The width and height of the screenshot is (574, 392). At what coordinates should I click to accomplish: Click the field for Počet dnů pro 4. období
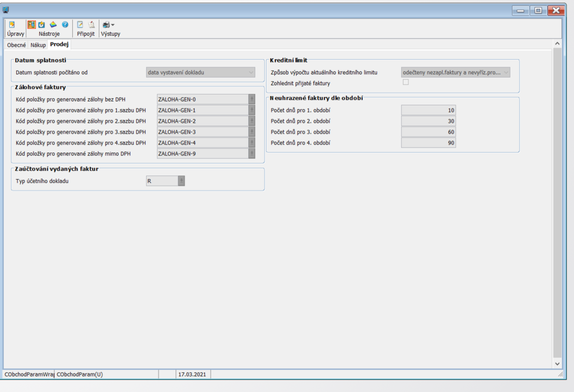tap(428, 143)
